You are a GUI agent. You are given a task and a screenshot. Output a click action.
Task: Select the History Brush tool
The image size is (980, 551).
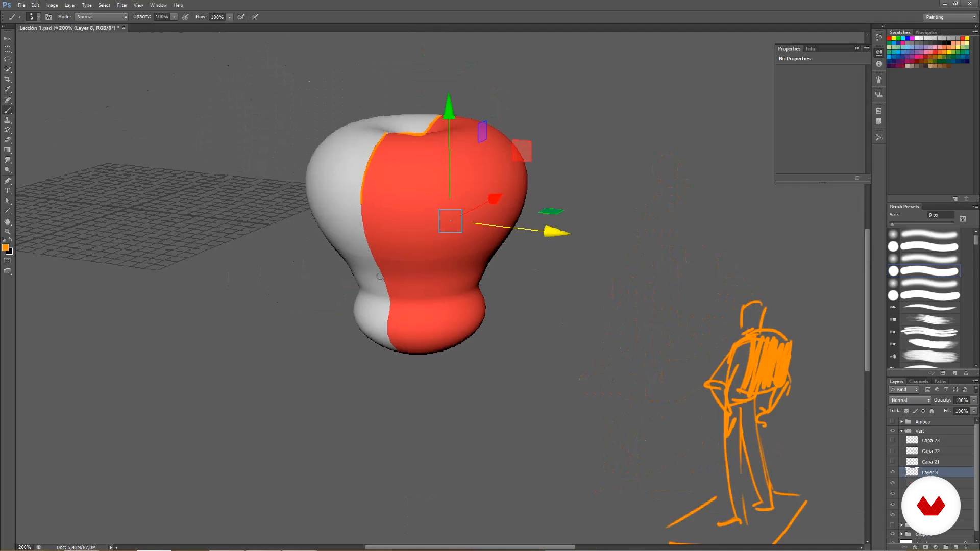7,130
